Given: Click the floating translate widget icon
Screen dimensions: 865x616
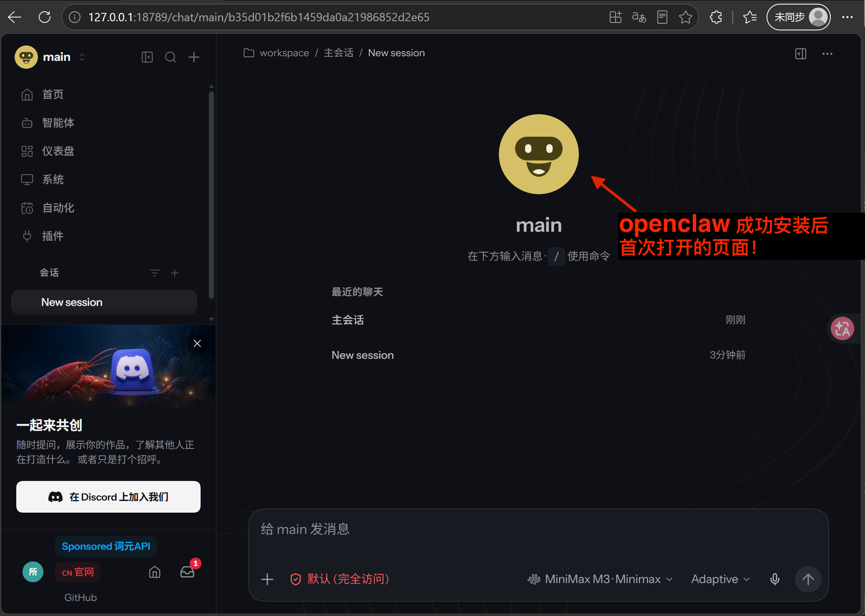Looking at the screenshot, I should tap(842, 329).
